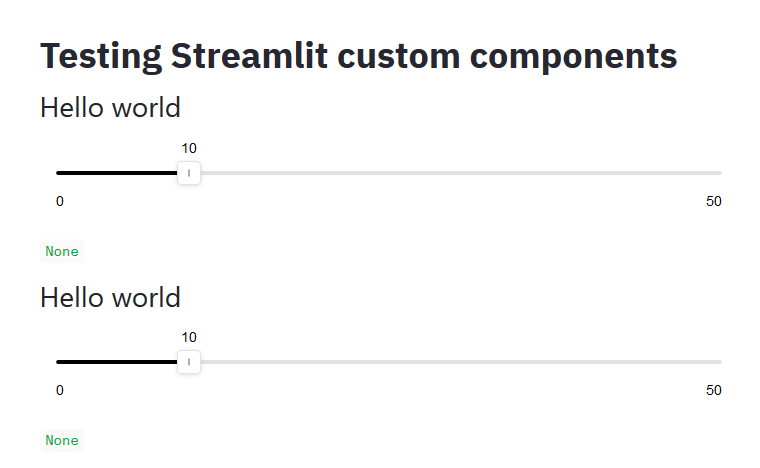Screen dimensions: 760x468
Task: Click the second green None output text
Action: click(x=61, y=440)
